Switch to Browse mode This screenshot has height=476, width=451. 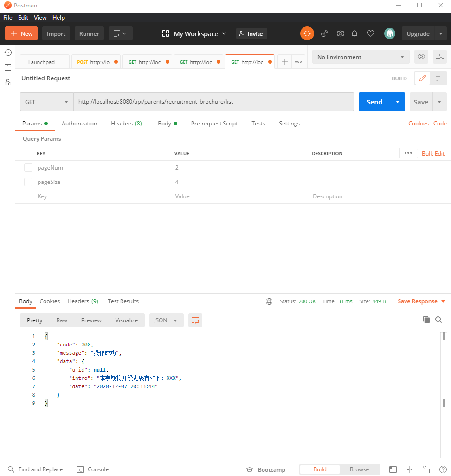tap(359, 469)
